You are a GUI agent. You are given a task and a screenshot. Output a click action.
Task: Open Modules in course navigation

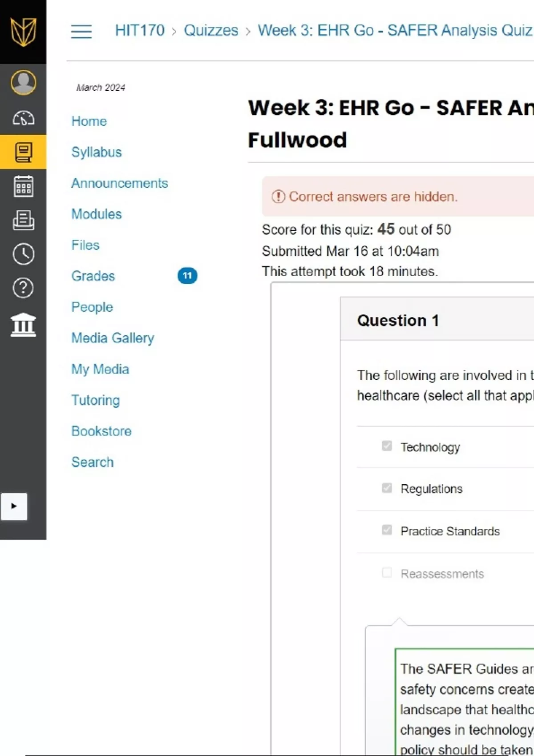click(97, 214)
